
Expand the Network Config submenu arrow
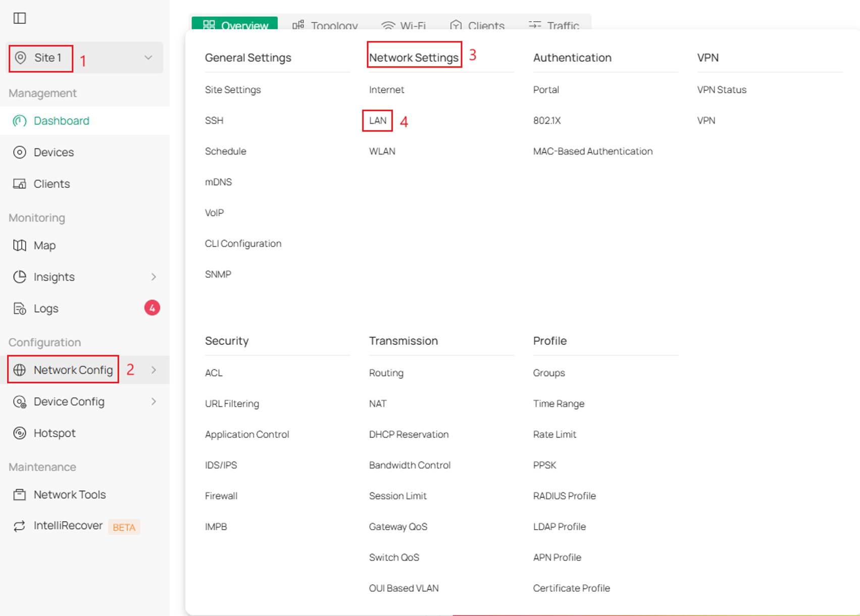(x=154, y=370)
